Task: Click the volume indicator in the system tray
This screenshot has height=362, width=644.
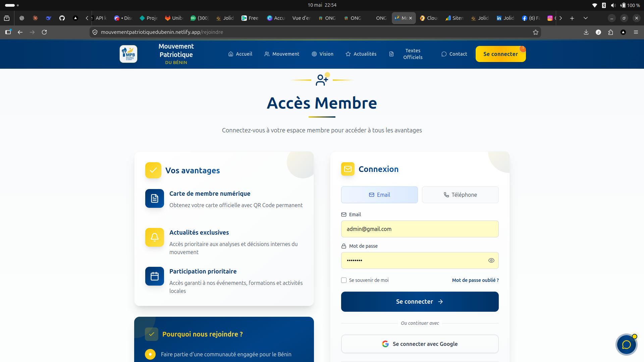Action: tap(613, 5)
